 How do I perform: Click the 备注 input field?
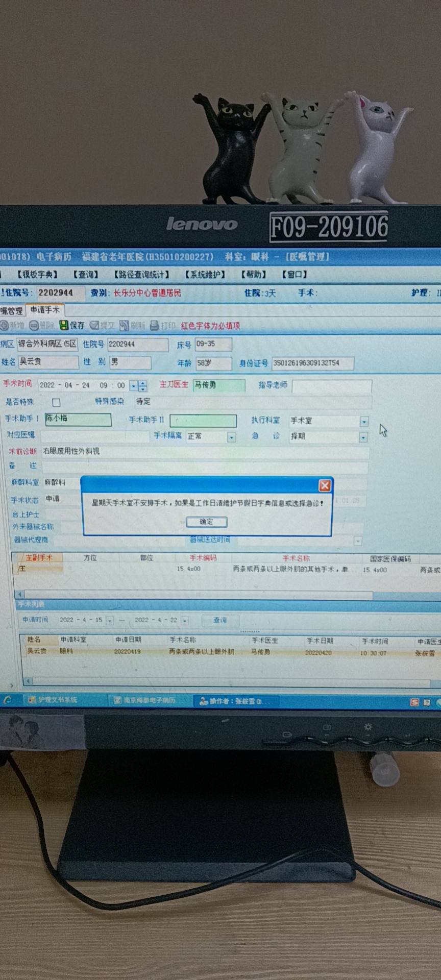[205, 467]
